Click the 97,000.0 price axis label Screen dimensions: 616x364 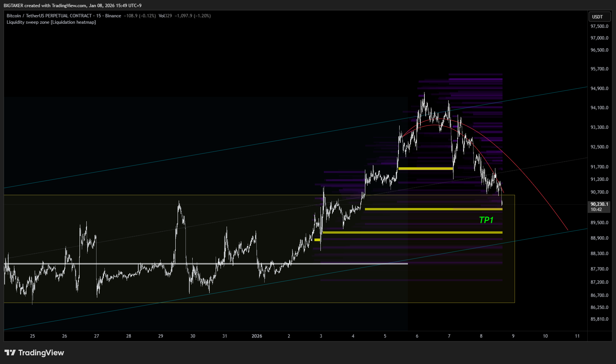[599, 38]
